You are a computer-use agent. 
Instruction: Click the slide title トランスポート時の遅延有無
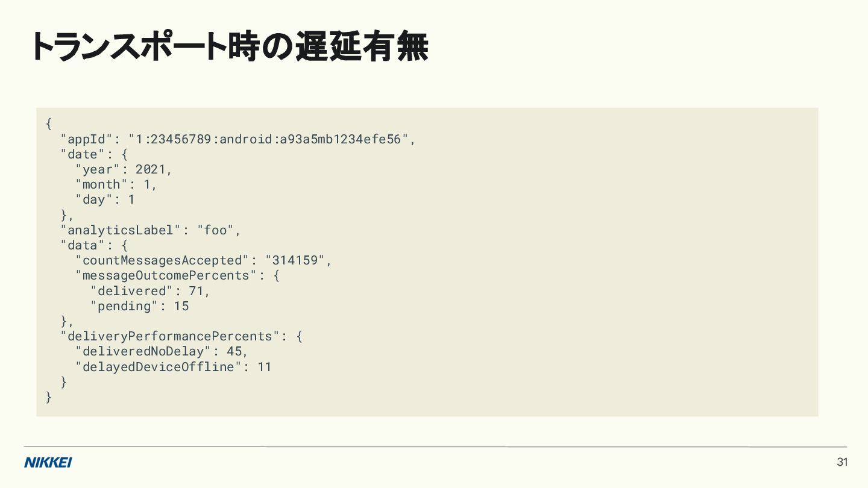[x=229, y=48]
